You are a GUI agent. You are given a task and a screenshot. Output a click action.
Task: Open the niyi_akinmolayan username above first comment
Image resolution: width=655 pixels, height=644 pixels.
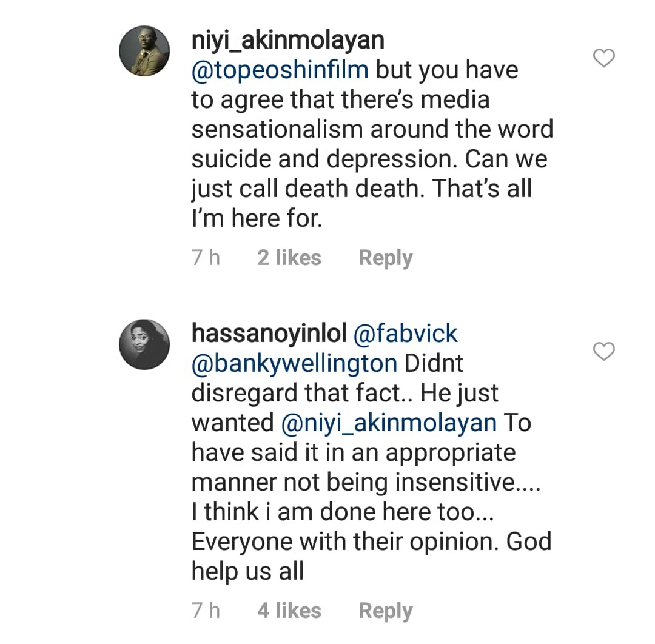pos(287,40)
